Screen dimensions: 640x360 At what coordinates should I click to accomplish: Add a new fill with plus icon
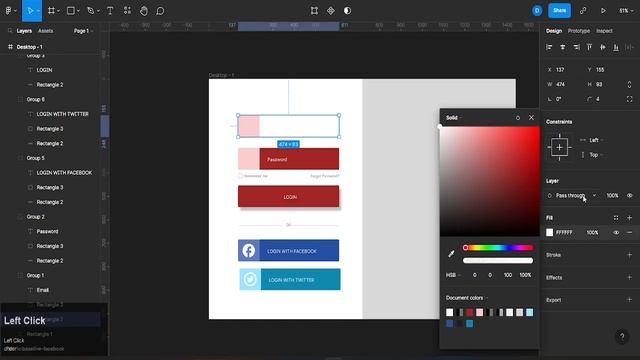[x=629, y=218]
